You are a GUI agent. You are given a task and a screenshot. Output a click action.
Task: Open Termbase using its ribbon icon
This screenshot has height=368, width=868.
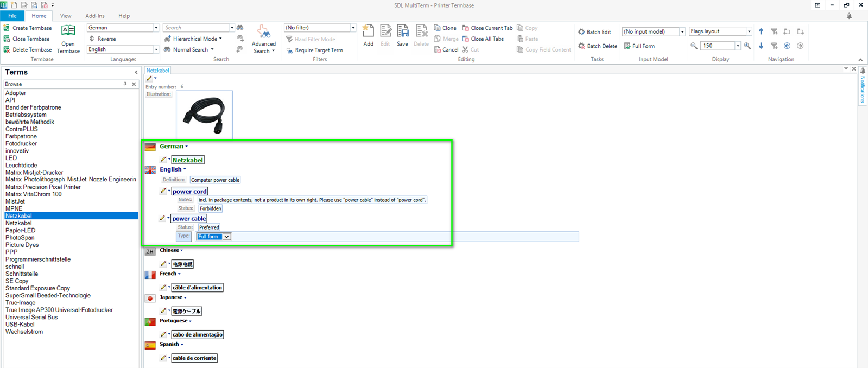(68, 31)
